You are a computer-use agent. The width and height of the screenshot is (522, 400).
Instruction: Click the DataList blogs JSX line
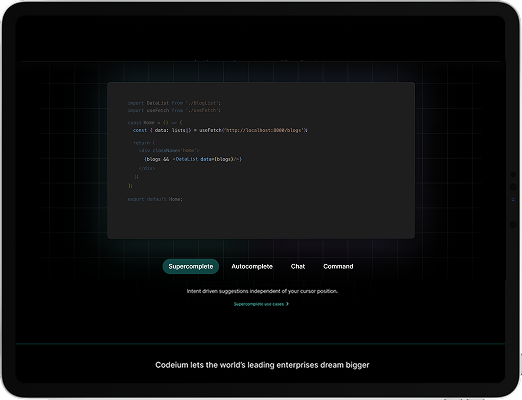pos(193,159)
